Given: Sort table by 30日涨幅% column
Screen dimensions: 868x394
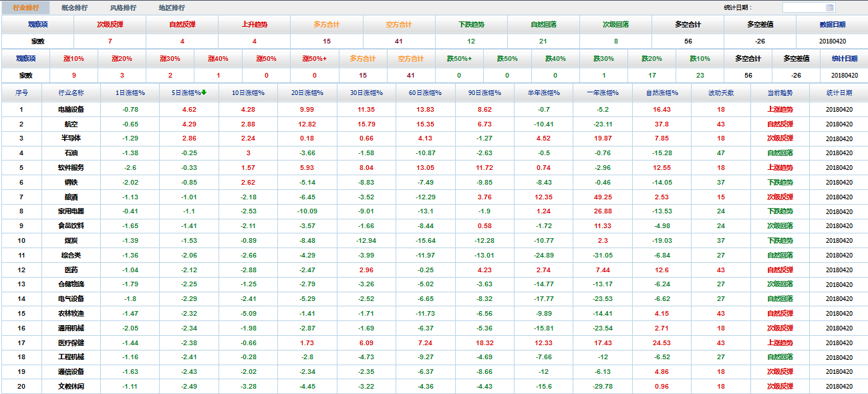Looking at the screenshot, I should pos(366,92).
